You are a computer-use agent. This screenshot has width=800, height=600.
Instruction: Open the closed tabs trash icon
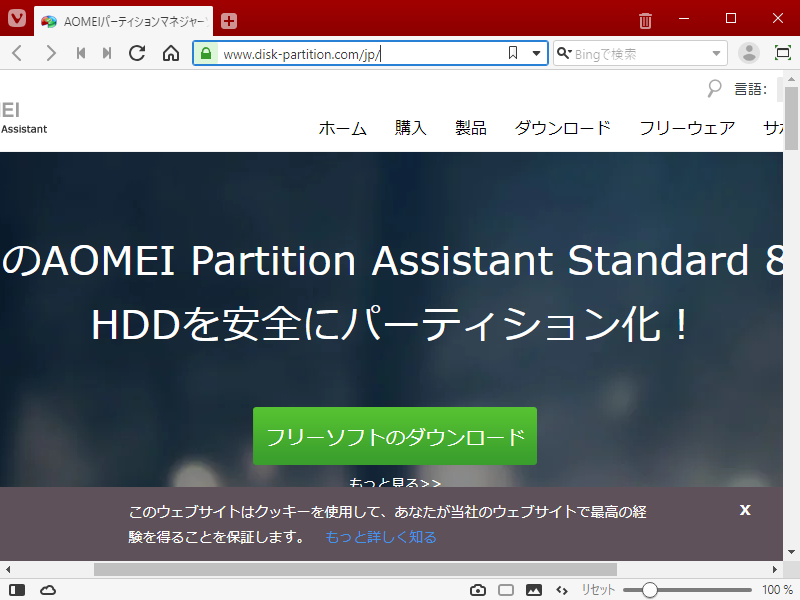coord(645,21)
